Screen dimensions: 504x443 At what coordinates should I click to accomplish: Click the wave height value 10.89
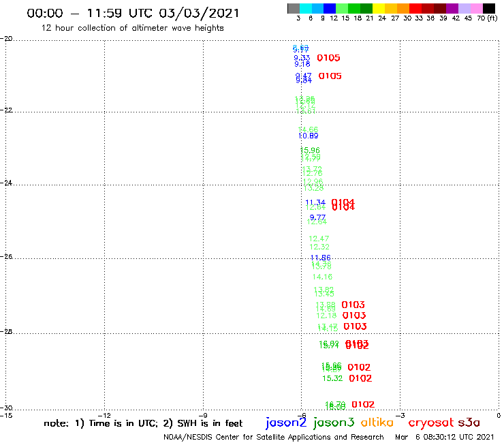309,136
